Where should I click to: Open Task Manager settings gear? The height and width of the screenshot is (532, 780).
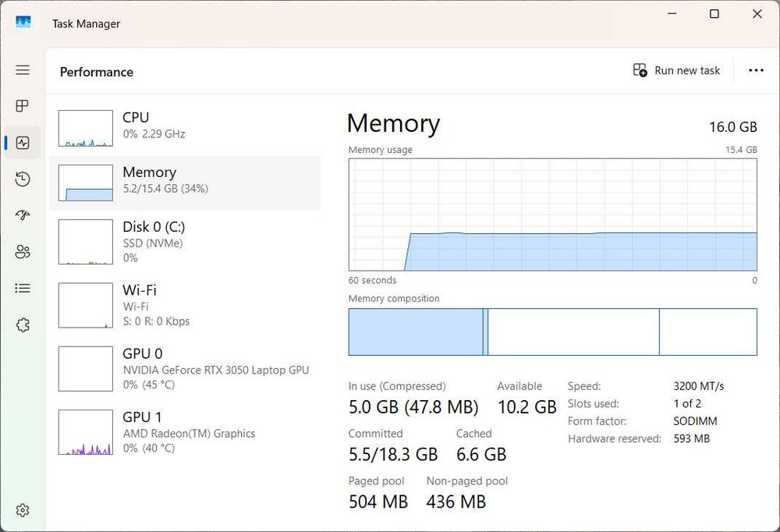click(23, 510)
